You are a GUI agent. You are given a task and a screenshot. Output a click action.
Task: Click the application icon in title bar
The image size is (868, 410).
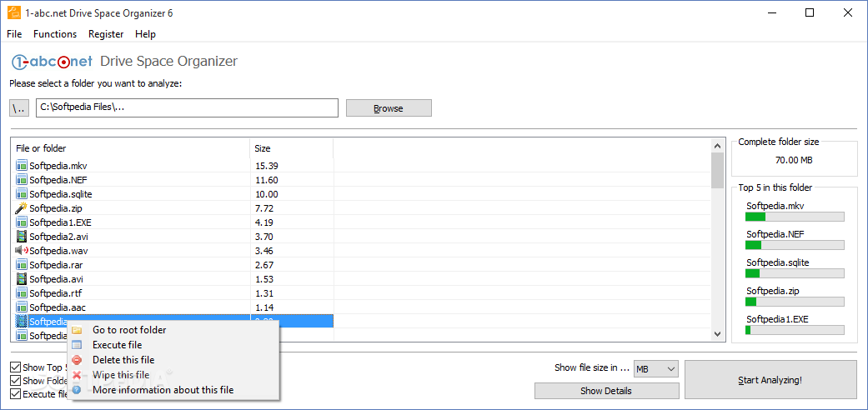point(13,12)
